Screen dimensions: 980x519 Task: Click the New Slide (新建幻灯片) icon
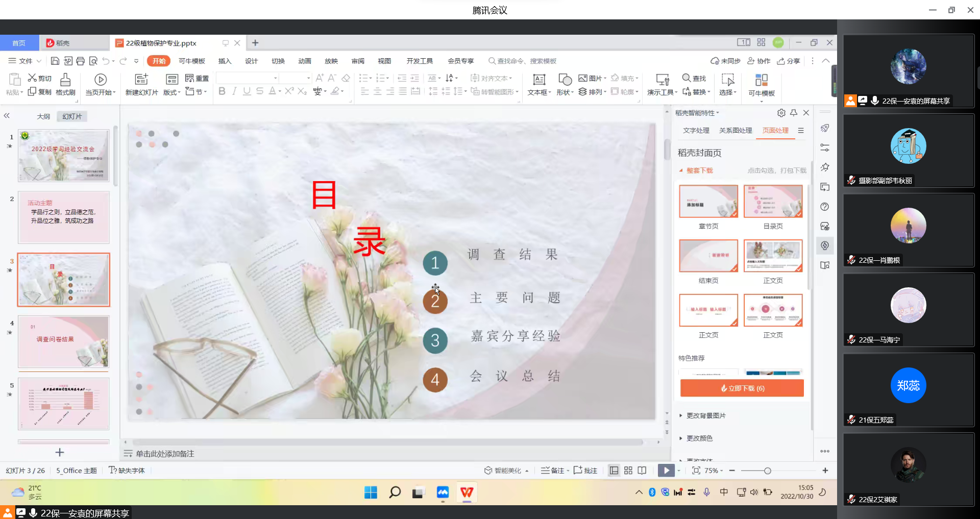click(141, 80)
